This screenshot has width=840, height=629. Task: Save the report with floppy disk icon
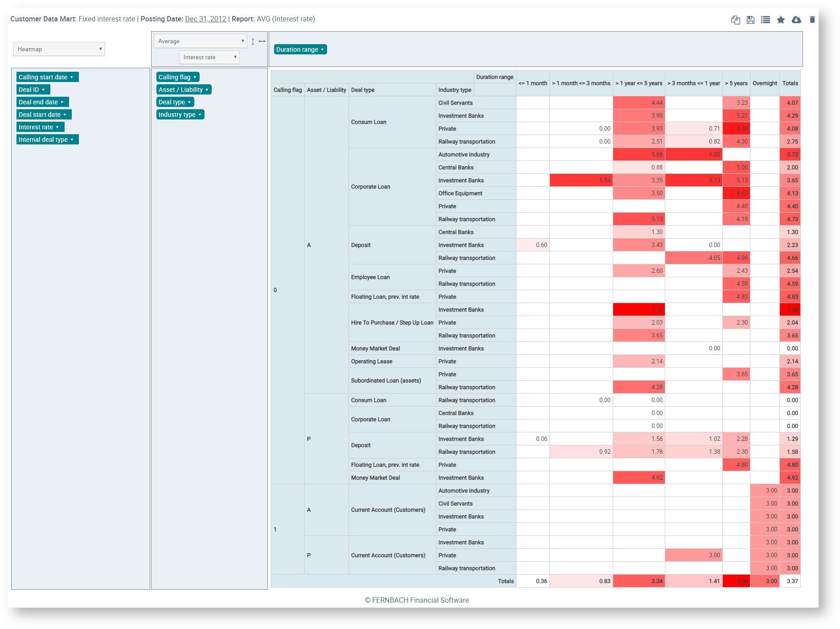tap(750, 20)
